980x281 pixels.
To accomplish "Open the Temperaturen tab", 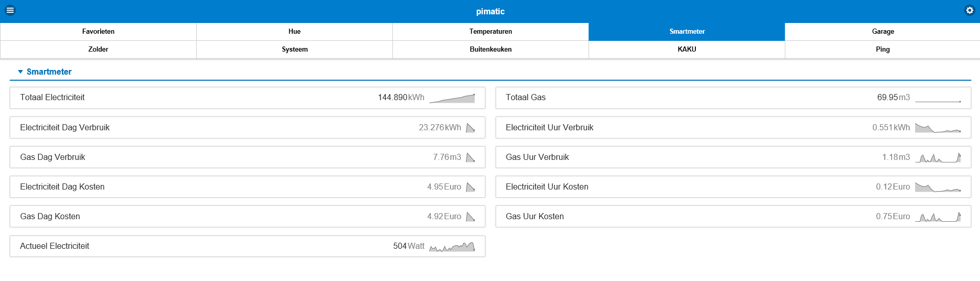I will (x=491, y=32).
